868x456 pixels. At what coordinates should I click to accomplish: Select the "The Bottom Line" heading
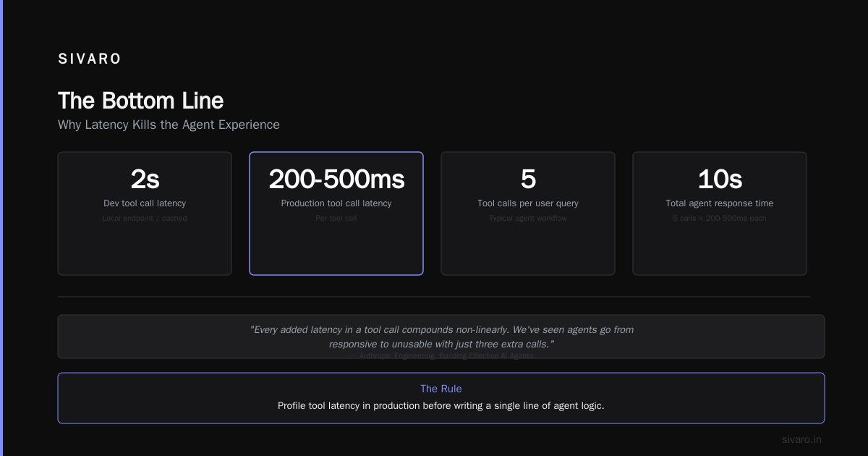click(x=140, y=101)
